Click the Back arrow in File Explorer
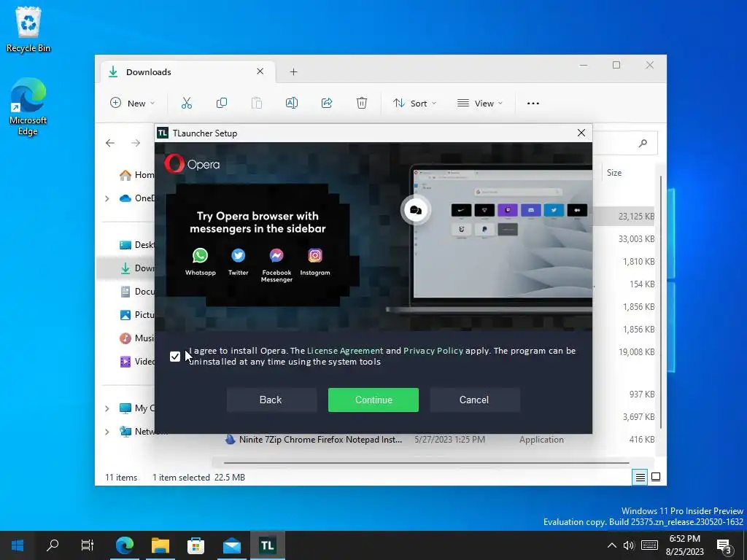 pyautogui.click(x=110, y=143)
